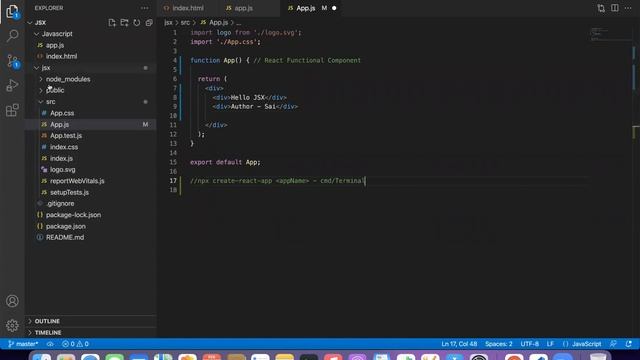The height and width of the screenshot is (360, 640).
Task: Open the Extensions view
Action: tap(12, 110)
